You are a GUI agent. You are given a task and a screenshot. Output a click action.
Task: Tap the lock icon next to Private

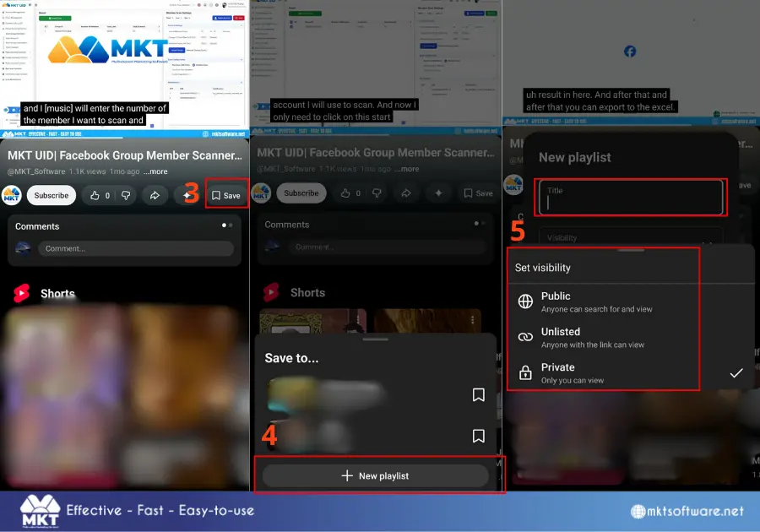click(x=525, y=372)
